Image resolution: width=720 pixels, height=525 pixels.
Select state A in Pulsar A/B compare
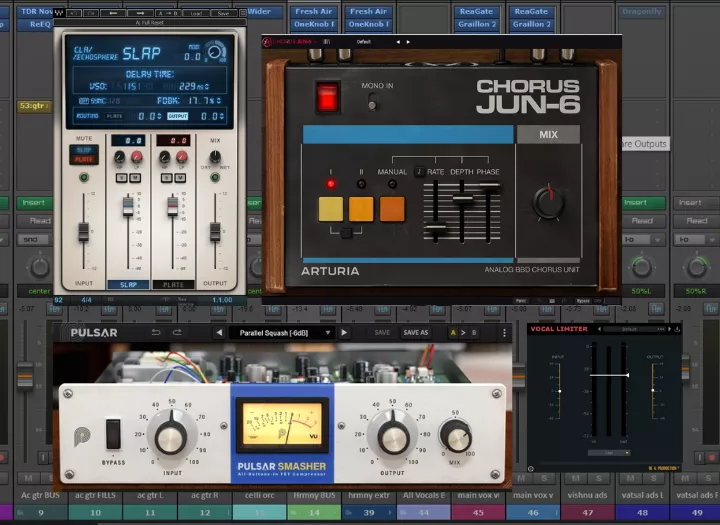[x=453, y=333]
